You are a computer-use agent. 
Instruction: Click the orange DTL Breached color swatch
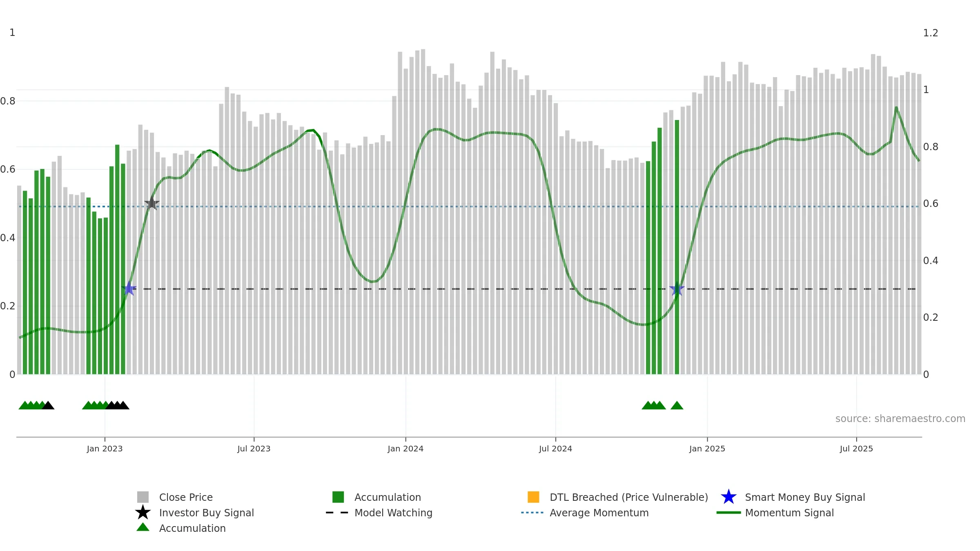tap(533, 497)
